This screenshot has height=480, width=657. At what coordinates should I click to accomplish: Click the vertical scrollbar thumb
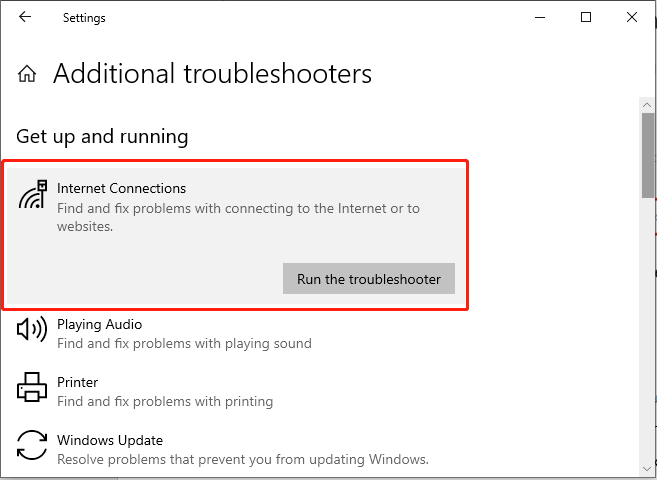(x=647, y=155)
